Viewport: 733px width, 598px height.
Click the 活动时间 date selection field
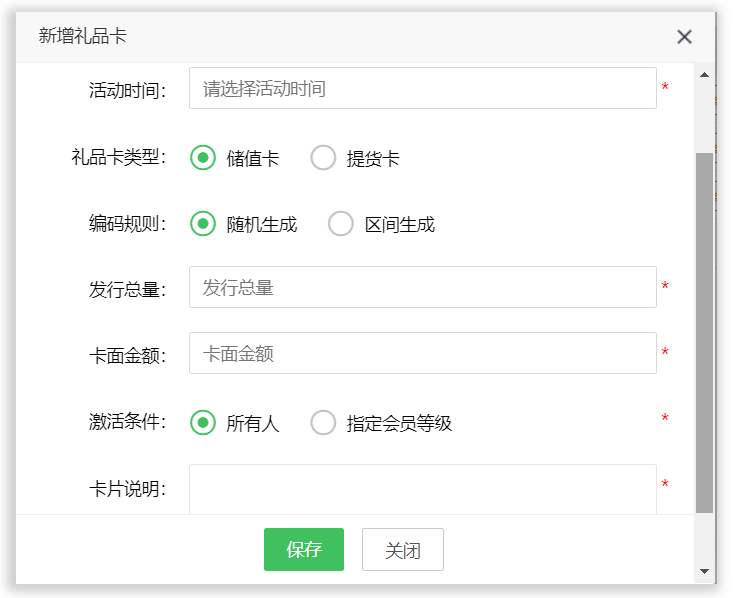click(422, 89)
